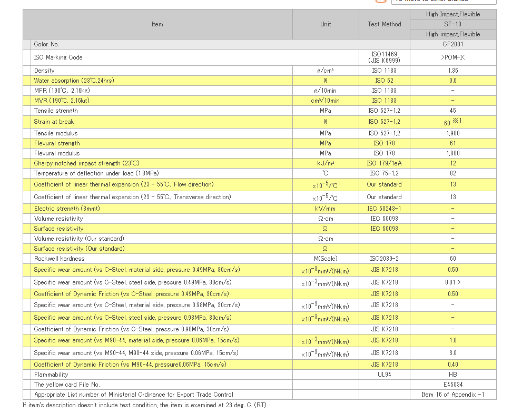
Task: Click the "Density" row label
Action: [x=44, y=71]
